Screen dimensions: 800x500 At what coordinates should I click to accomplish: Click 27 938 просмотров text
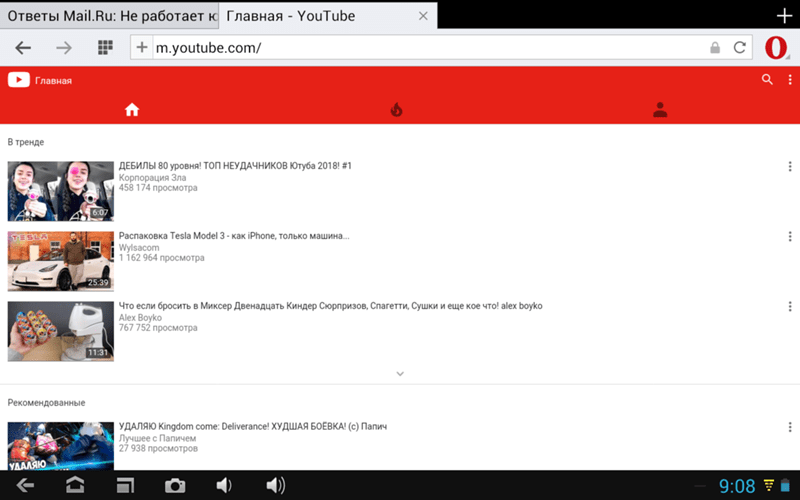[158, 448]
